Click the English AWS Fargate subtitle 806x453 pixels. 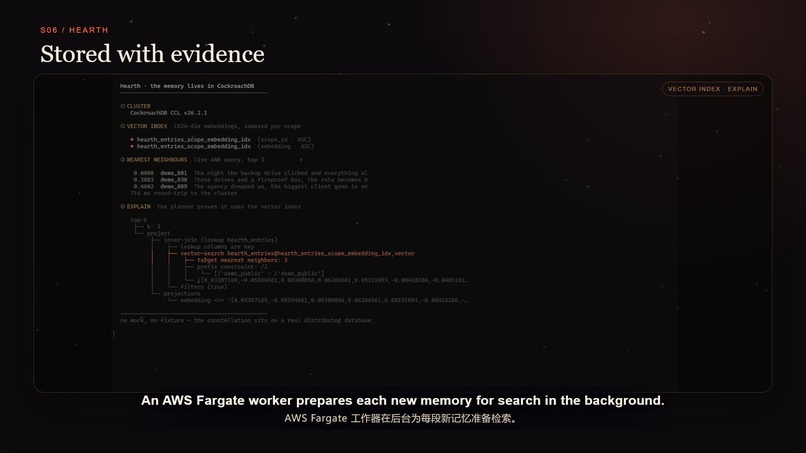(x=402, y=401)
